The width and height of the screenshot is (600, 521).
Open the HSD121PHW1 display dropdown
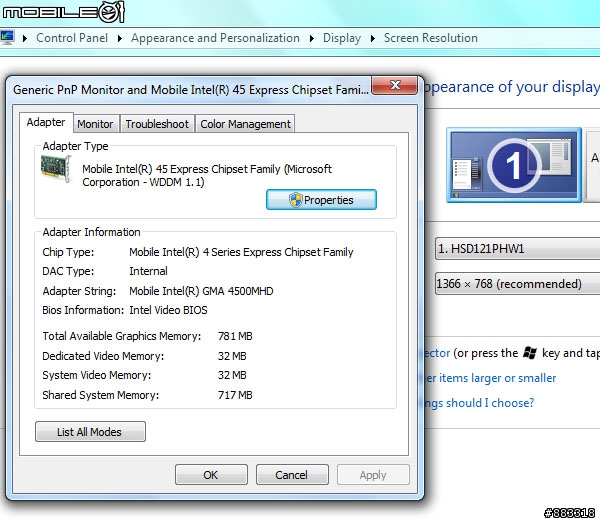point(517,249)
